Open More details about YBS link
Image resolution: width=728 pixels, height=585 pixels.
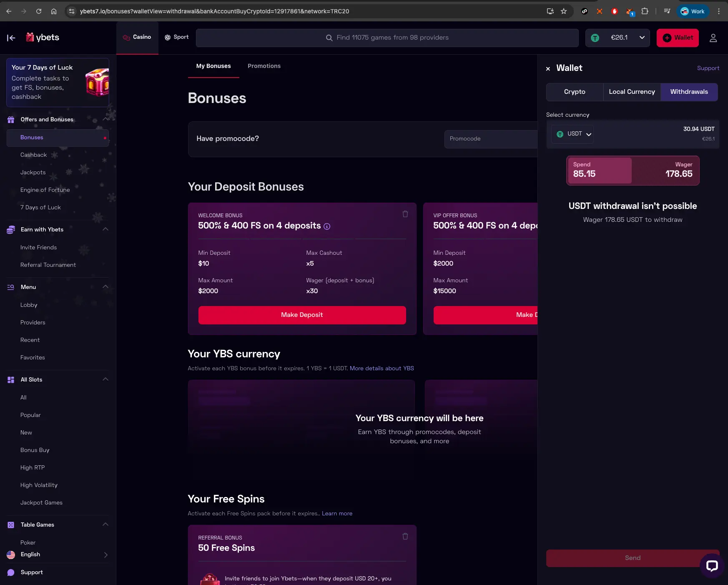[x=382, y=369]
